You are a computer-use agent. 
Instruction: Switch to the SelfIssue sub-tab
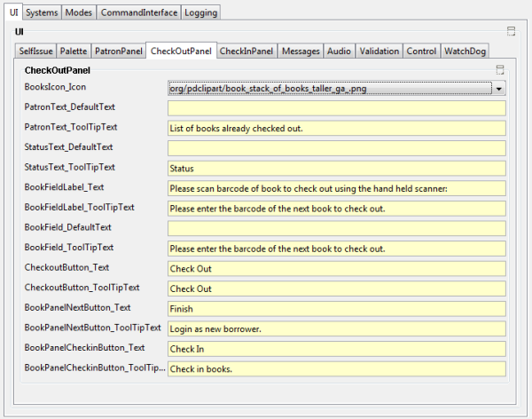[x=35, y=51]
